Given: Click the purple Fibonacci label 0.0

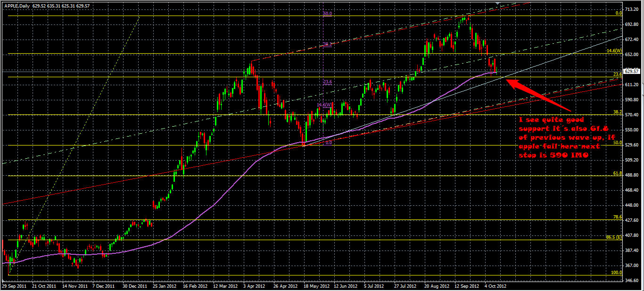Looking at the screenshot, I should [329, 142].
